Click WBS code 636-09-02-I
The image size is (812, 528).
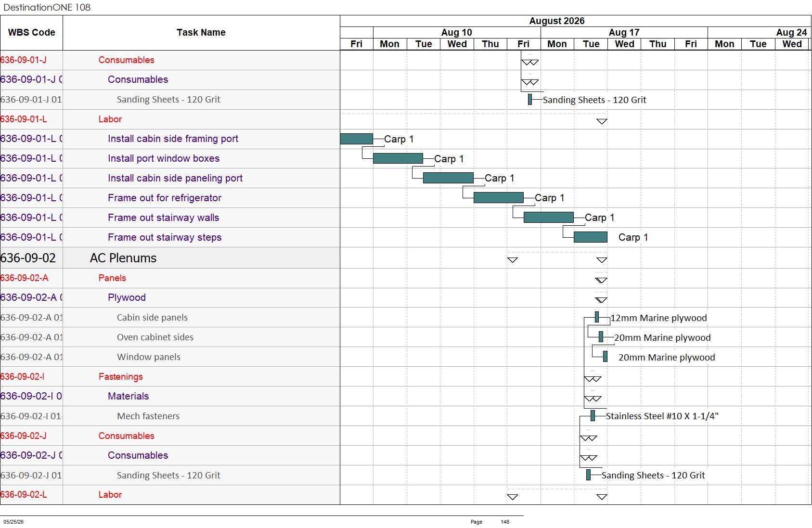(x=22, y=376)
